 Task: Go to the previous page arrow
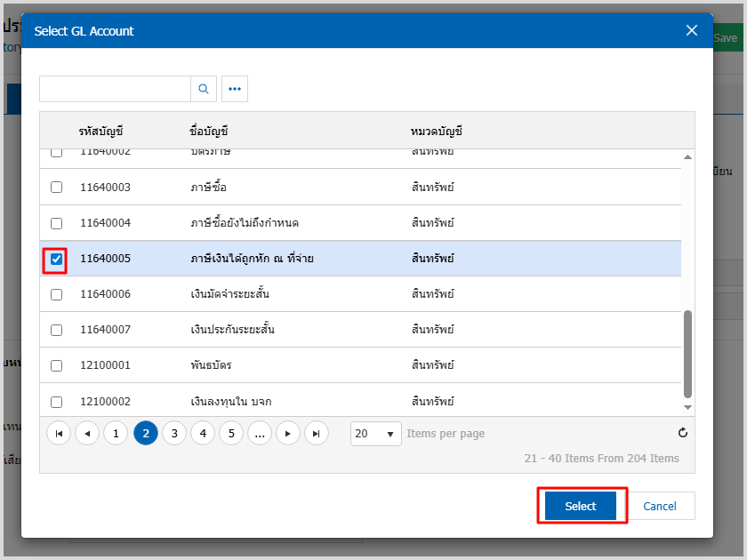(x=87, y=434)
